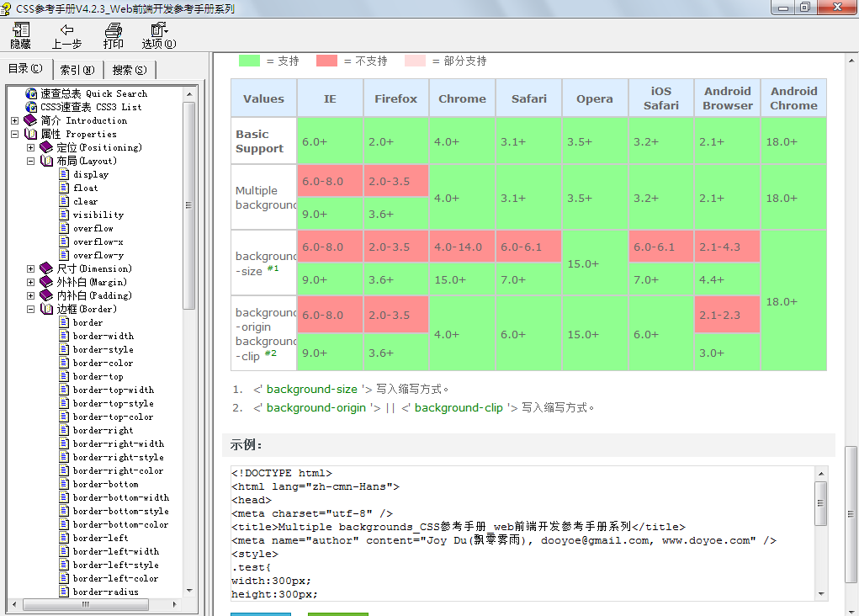This screenshot has height=616, width=859.
Task: Switch to the 索引 (Index) tab
Action: tap(77, 70)
